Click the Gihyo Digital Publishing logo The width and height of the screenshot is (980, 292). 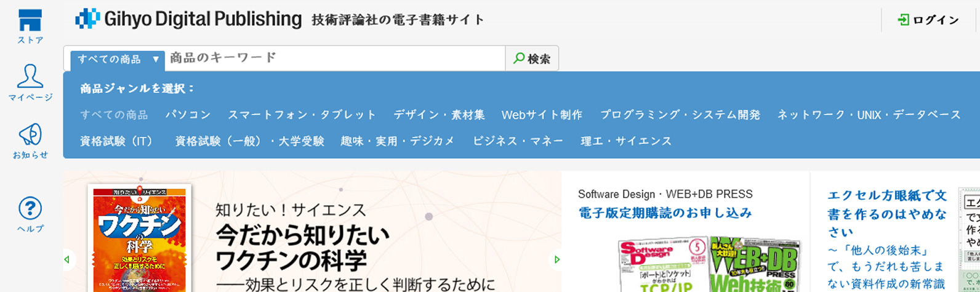[188, 19]
